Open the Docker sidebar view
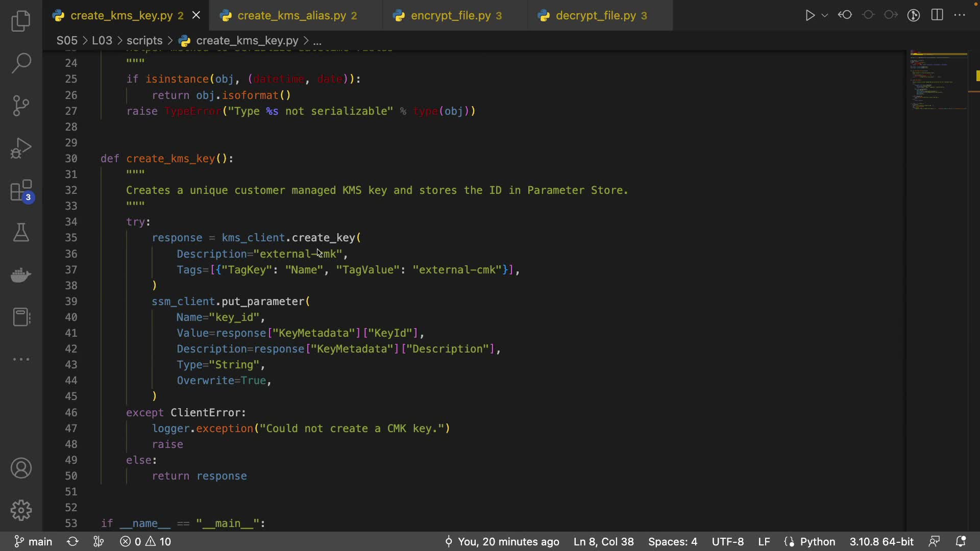This screenshot has height=551, width=980. (x=21, y=275)
